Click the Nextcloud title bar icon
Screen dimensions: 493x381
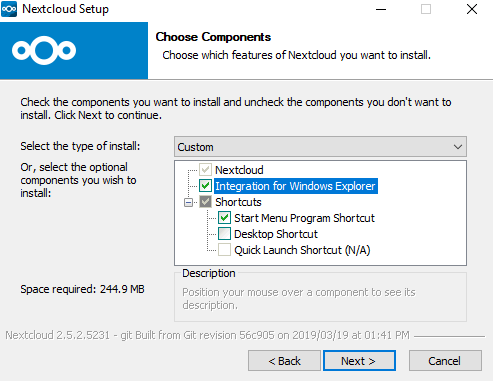pos(9,9)
